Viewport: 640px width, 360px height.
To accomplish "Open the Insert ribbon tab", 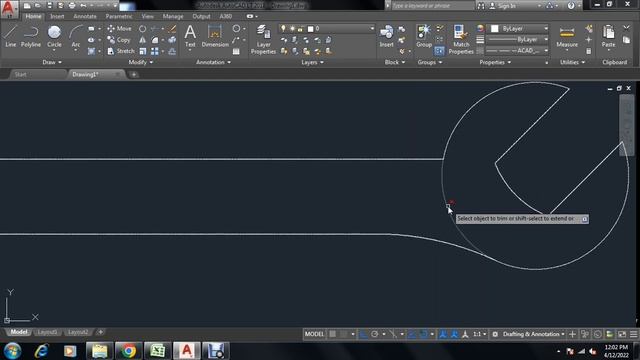I will [57, 16].
